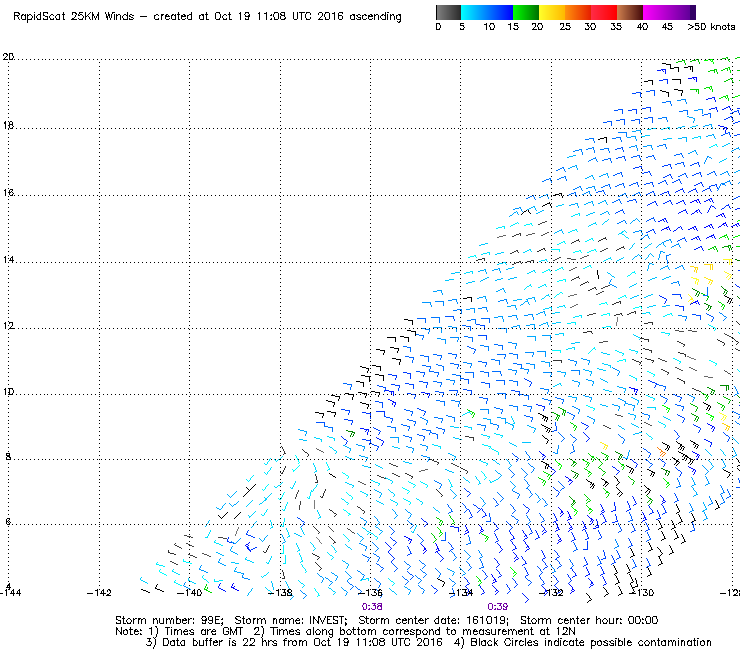Click the 'Storm center hour: 00:00' text
Image resolution: width=740 pixels, height=650 pixels.
[589, 620]
